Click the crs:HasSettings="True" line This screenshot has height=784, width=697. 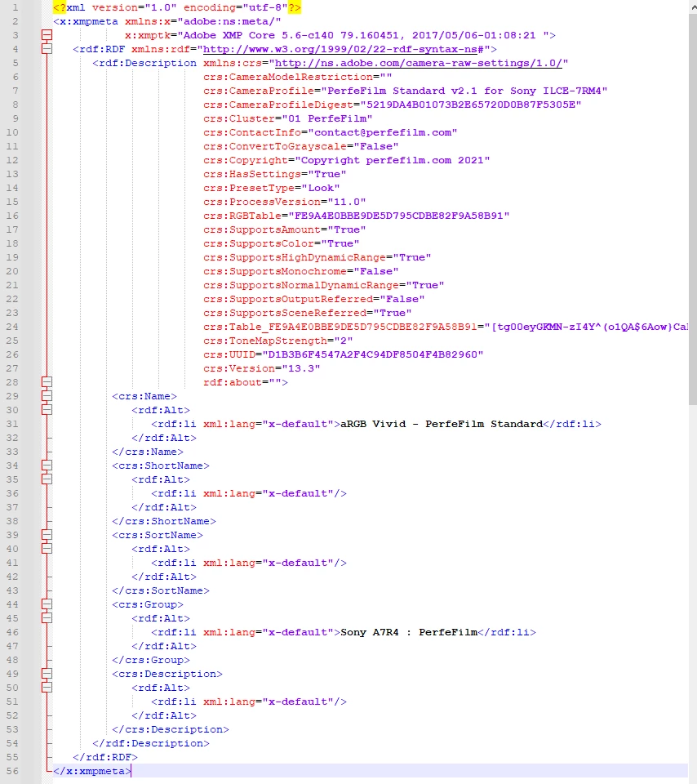pyautogui.click(x=275, y=174)
